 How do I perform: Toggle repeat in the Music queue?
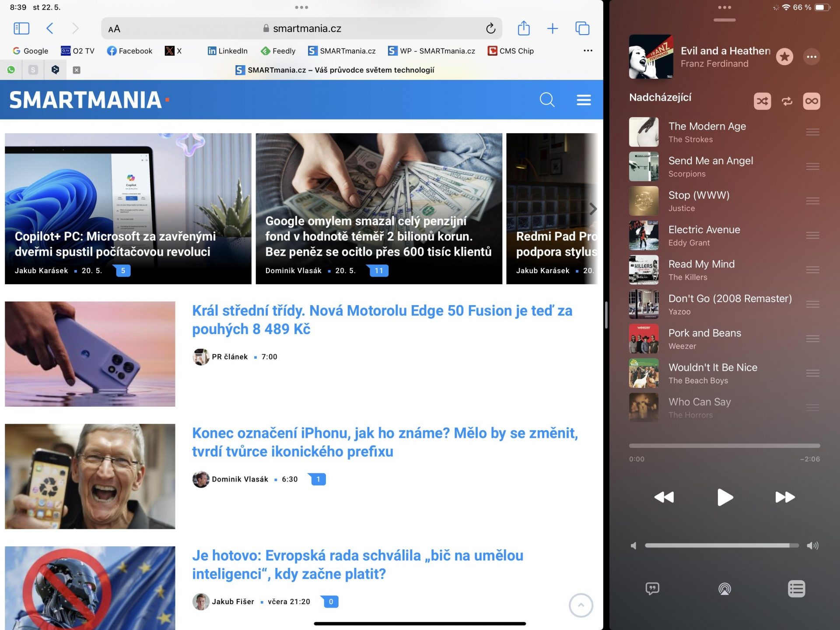click(x=787, y=101)
